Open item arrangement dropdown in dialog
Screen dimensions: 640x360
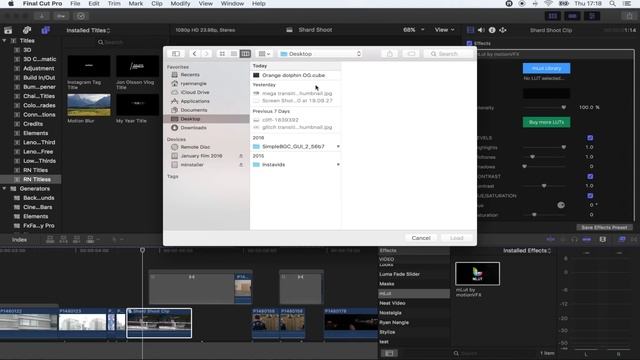264,54
